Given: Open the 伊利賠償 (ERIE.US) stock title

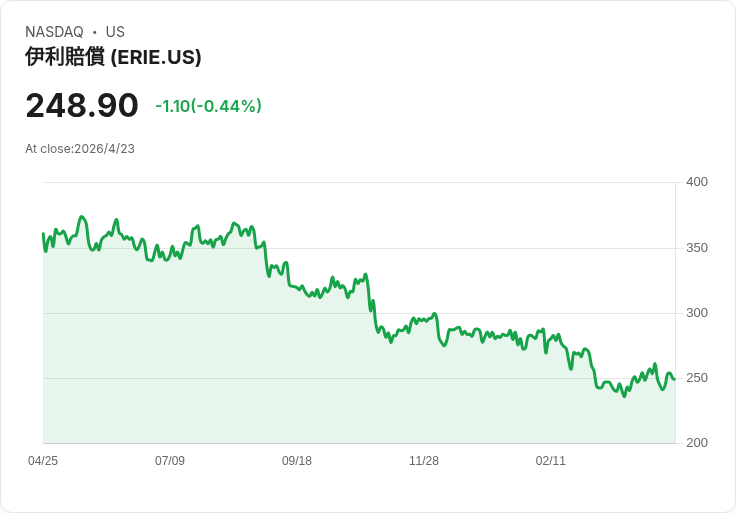Looking at the screenshot, I should coord(113,57).
